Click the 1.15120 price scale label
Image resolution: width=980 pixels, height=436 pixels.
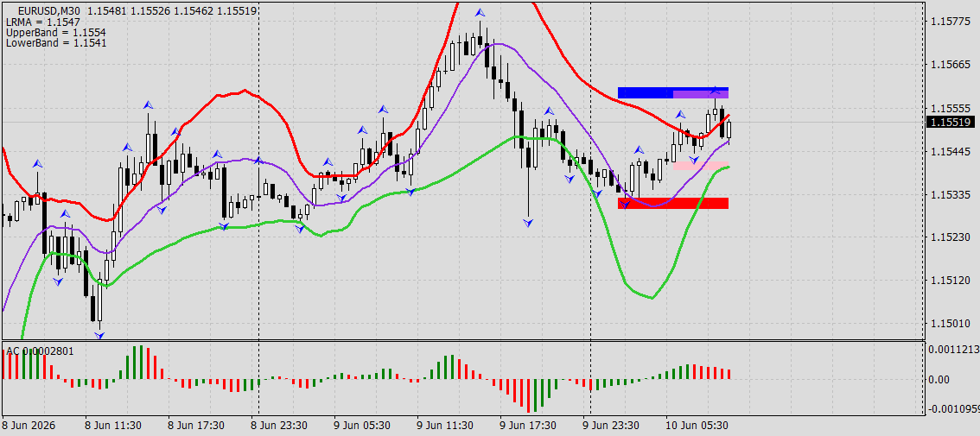pyautogui.click(x=950, y=280)
